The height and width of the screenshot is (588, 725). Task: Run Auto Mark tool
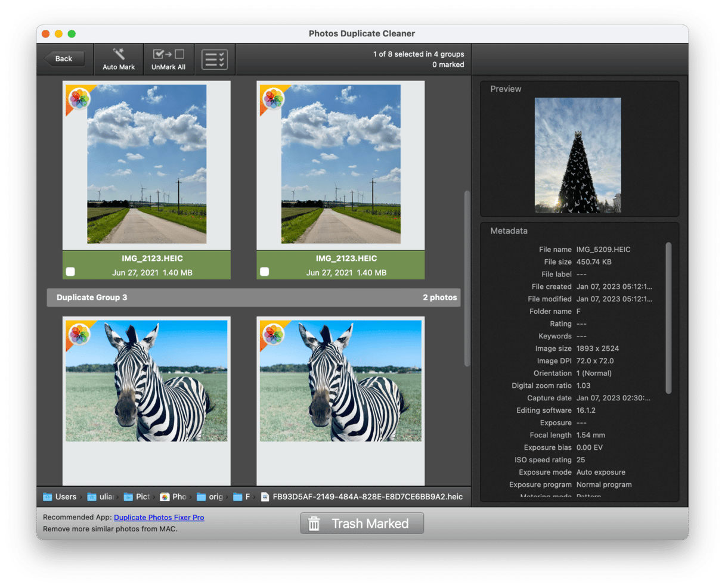point(119,60)
